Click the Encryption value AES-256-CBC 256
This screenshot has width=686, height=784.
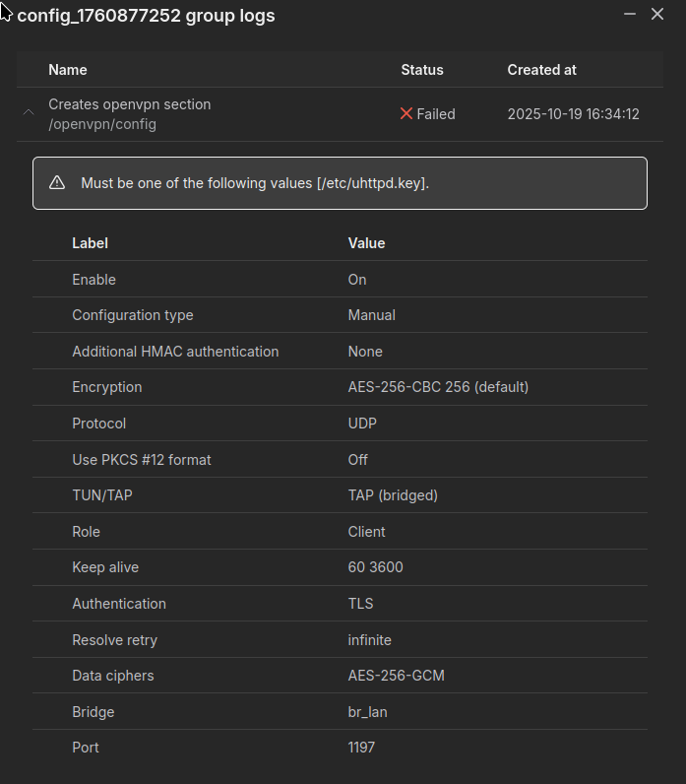coord(438,387)
